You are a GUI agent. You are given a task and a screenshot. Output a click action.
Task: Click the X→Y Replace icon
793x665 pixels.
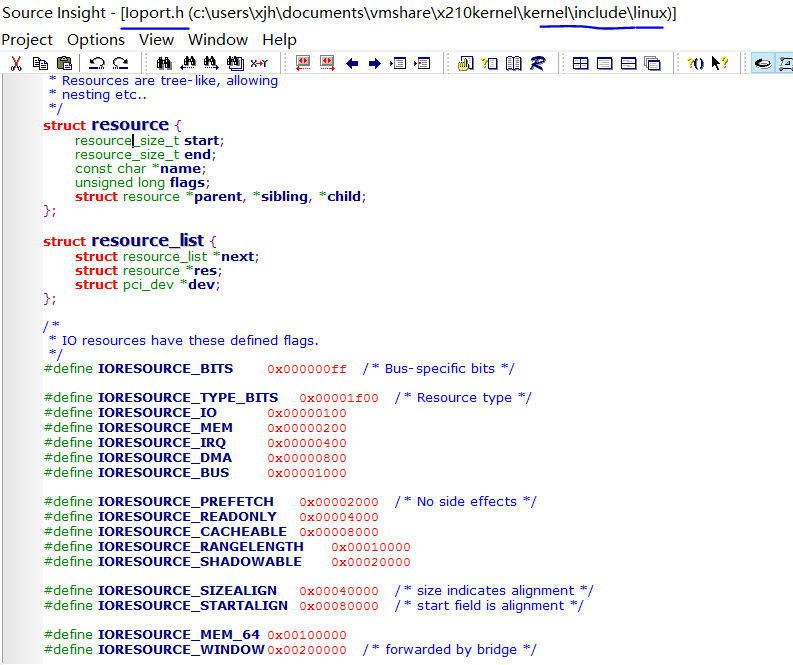(x=259, y=63)
